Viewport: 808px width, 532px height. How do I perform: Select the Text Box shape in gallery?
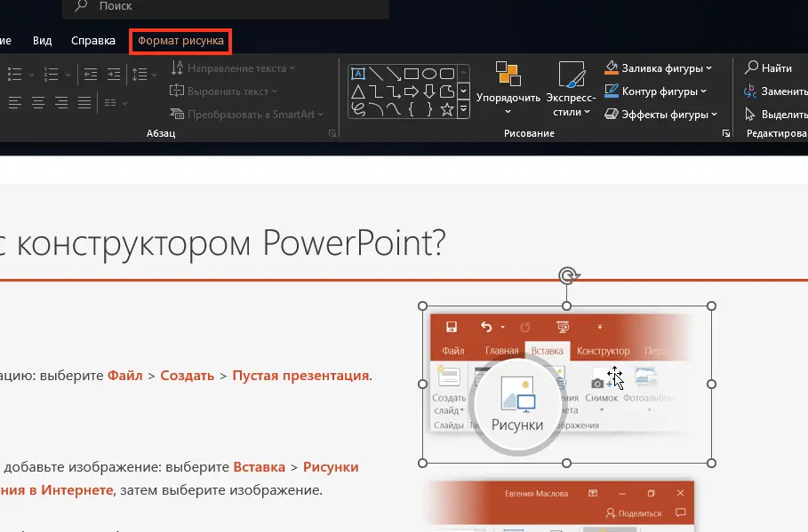[358, 74]
